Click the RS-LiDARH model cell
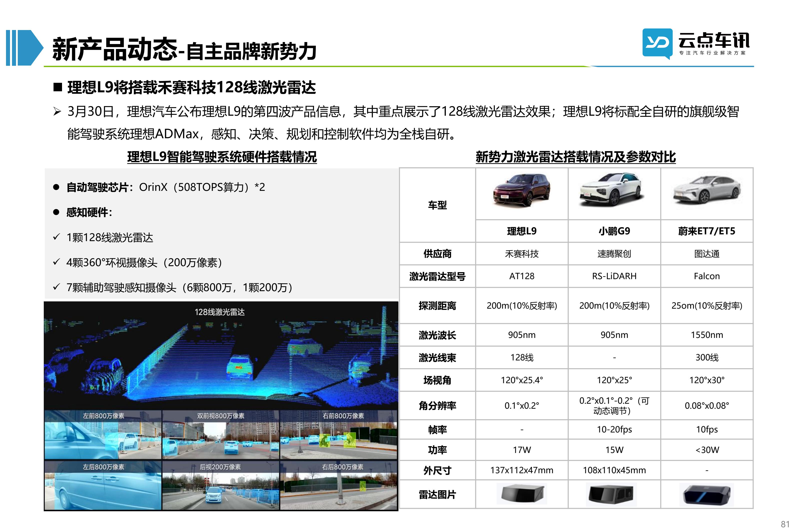This screenshot has width=798, height=532. click(614, 276)
